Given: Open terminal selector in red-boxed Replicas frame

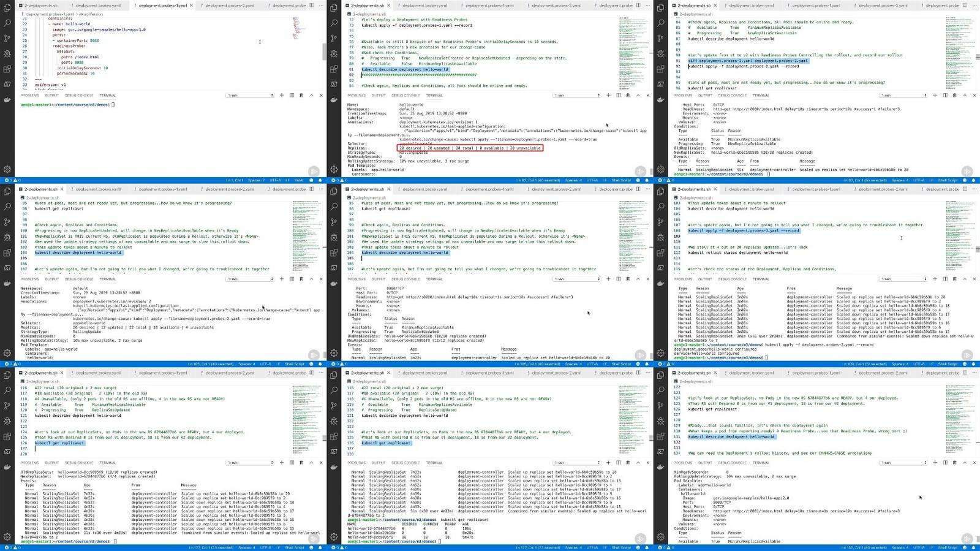Looking at the screenshot, I should [576, 95].
